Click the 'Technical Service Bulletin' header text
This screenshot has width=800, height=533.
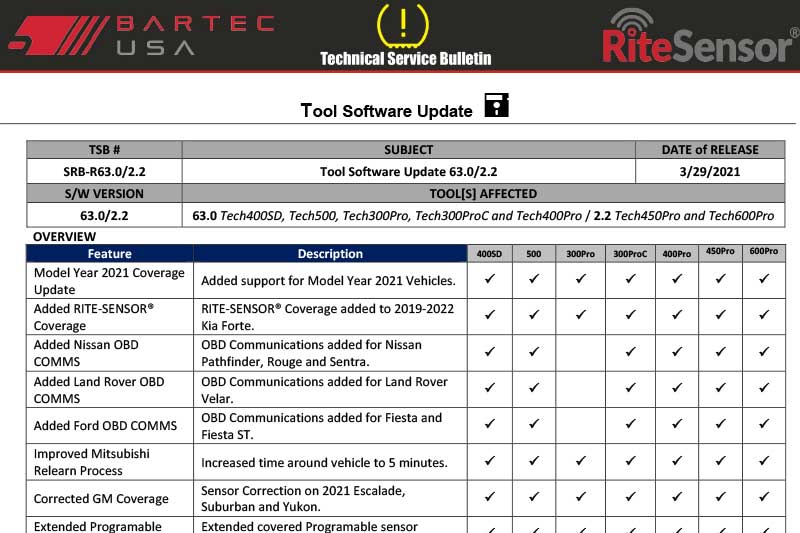pyautogui.click(x=406, y=59)
